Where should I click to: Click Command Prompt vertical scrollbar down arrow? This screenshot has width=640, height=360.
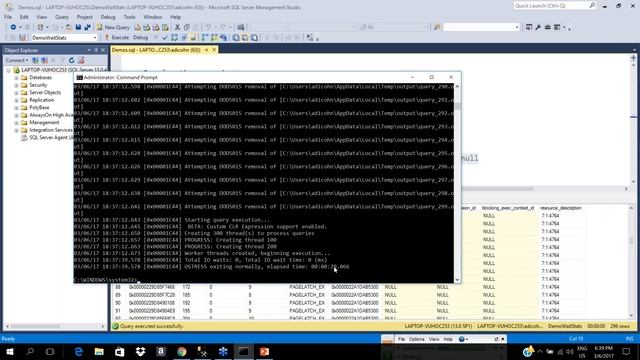click(x=457, y=280)
